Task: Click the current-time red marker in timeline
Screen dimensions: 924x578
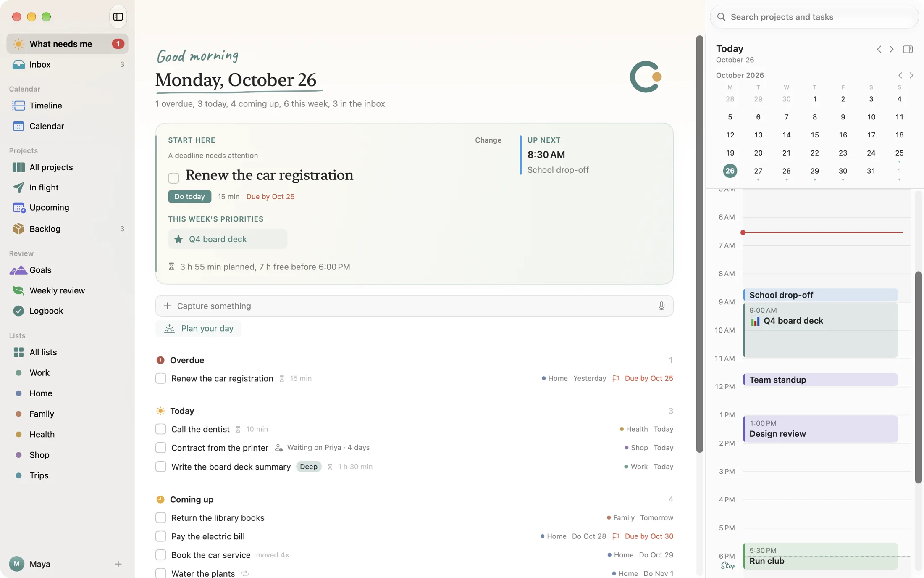Action: click(x=743, y=232)
